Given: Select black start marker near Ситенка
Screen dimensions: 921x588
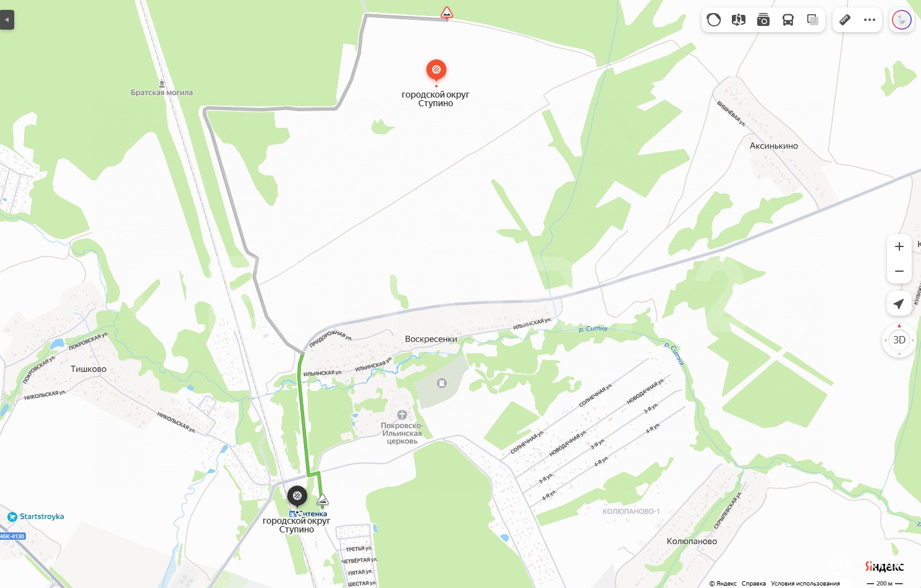Looking at the screenshot, I should coord(297,495).
